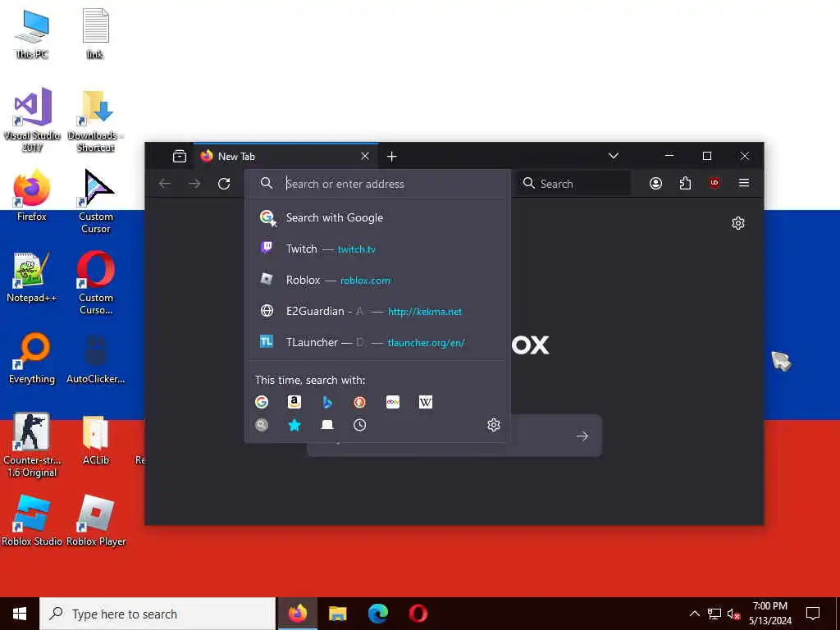Select the Opera Custom Curso... shortcut

[96, 283]
